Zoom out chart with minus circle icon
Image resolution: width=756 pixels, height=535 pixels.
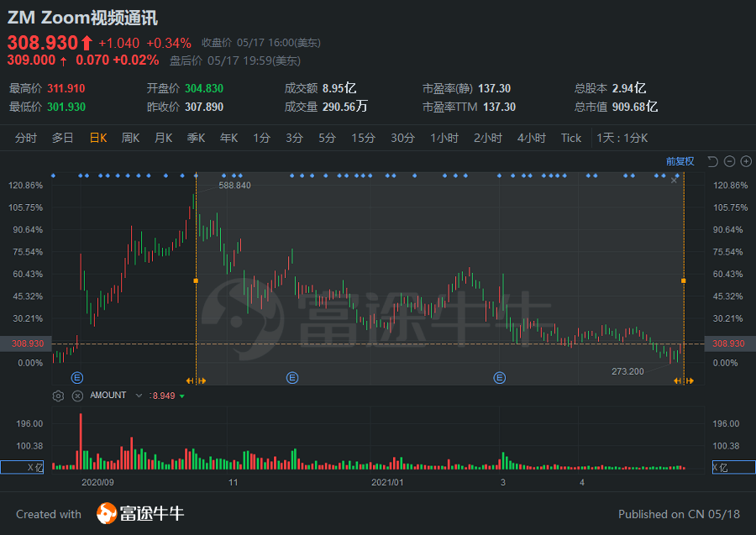pyautogui.click(x=729, y=161)
